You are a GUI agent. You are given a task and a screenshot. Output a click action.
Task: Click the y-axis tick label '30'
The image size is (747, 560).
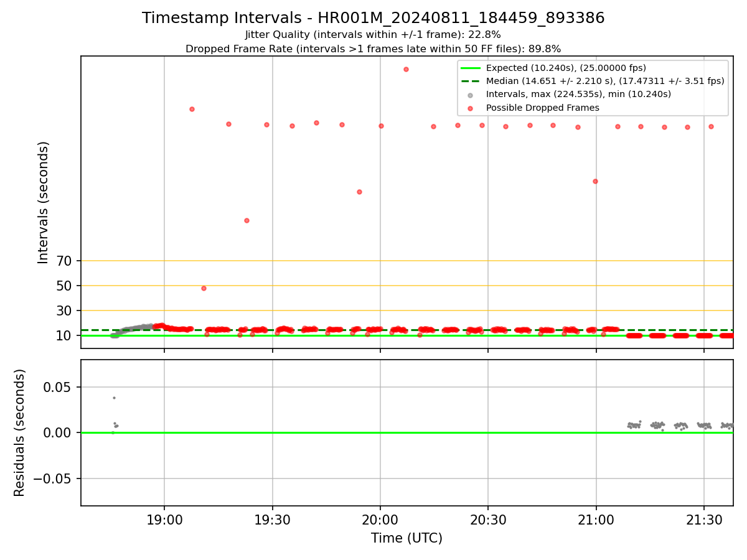pyautogui.click(x=65, y=310)
